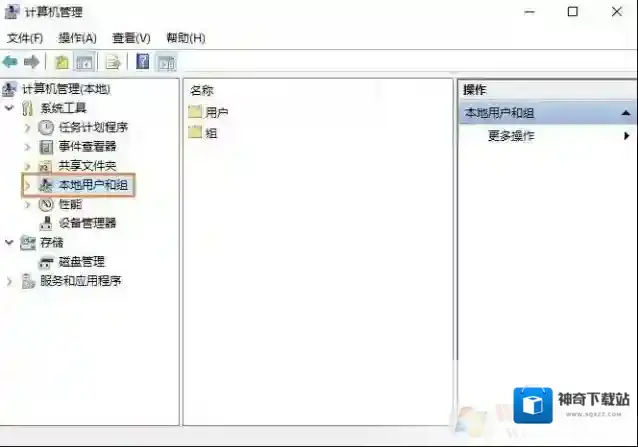Collapse the 存储 tree node
This screenshot has height=447, width=638.
pyautogui.click(x=10, y=242)
